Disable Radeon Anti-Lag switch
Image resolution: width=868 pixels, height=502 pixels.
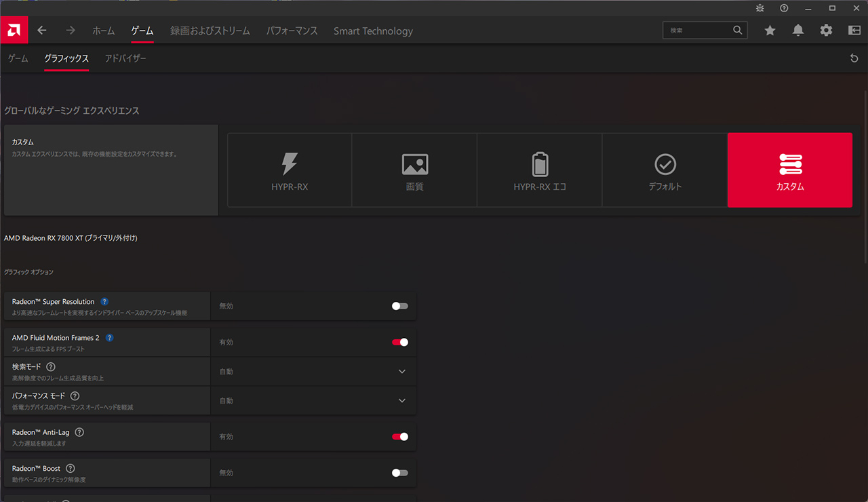coord(400,437)
